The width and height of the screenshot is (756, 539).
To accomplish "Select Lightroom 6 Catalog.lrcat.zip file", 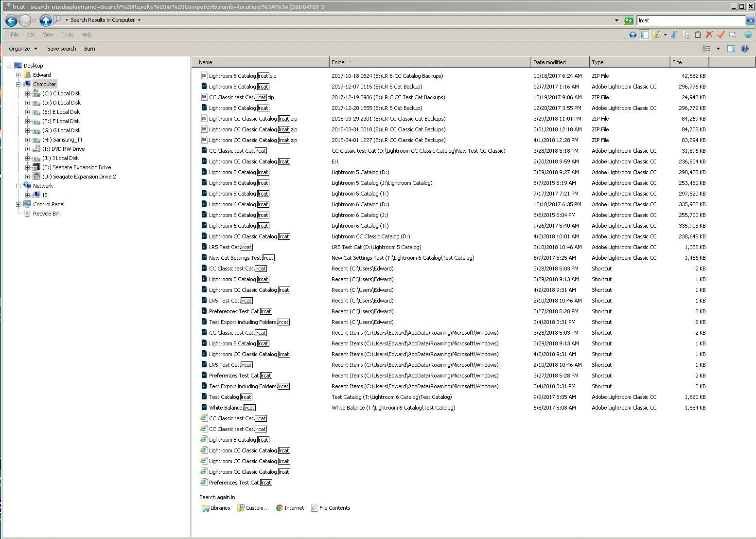I will (x=243, y=76).
